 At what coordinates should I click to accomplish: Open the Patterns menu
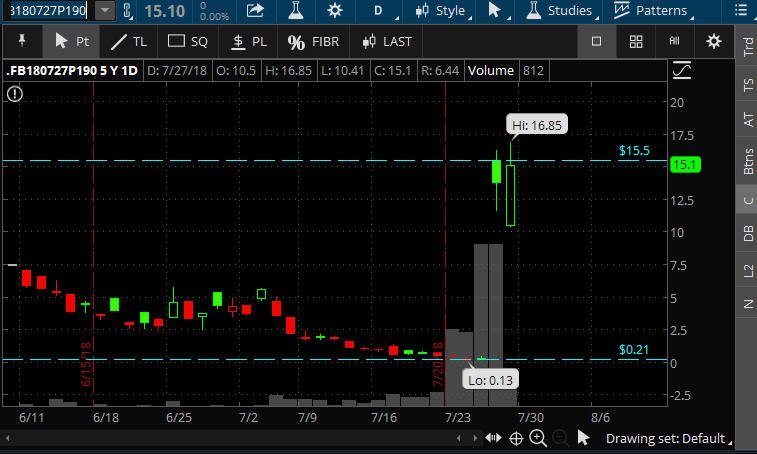pyautogui.click(x=653, y=10)
